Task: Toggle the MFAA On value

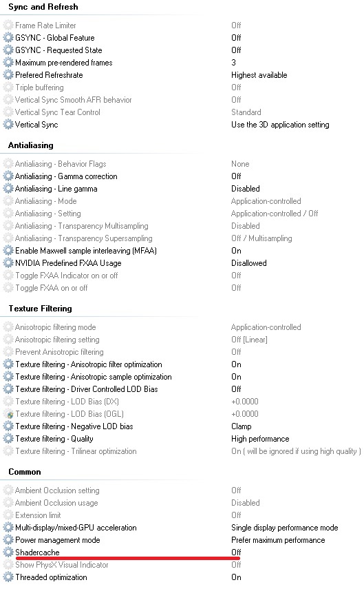Action: coord(236,251)
